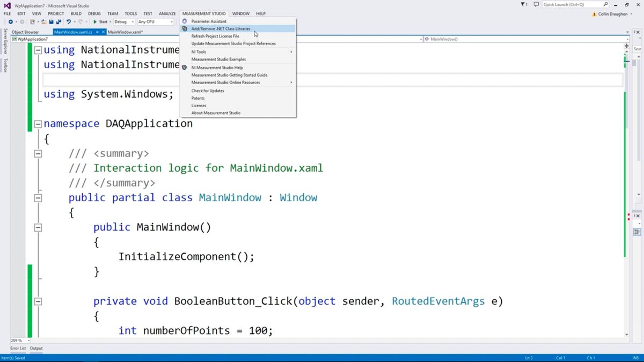This screenshot has width=644, height=362.
Task: Expand the NI Tools submenu
Action: click(x=238, y=52)
